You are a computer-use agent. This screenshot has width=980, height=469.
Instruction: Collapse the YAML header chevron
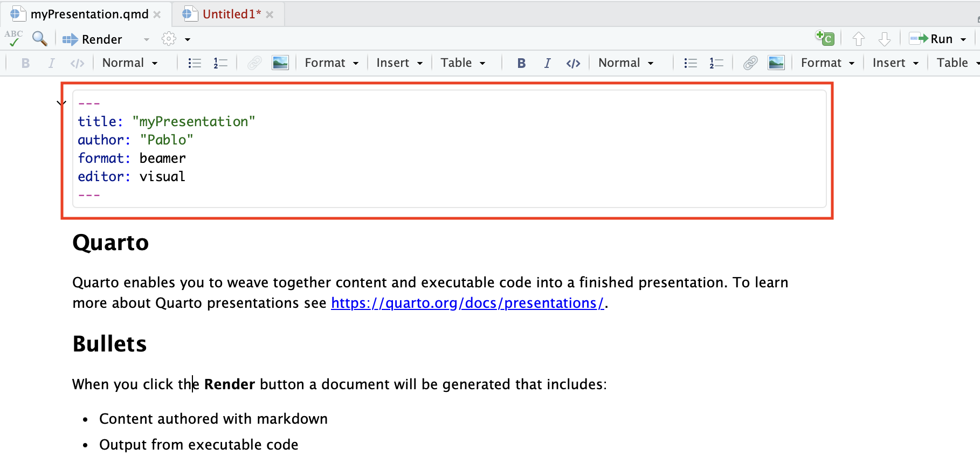(61, 102)
